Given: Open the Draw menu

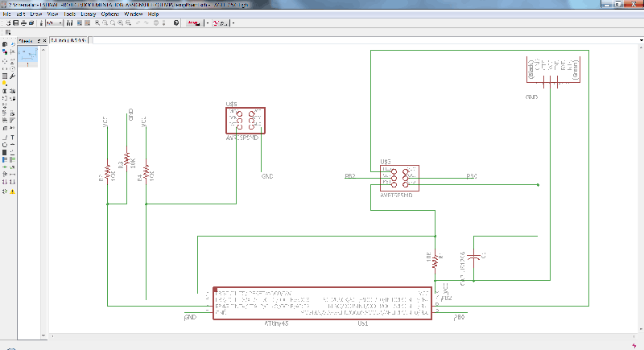Looking at the screenshot, I should click(x=36, y=14).
